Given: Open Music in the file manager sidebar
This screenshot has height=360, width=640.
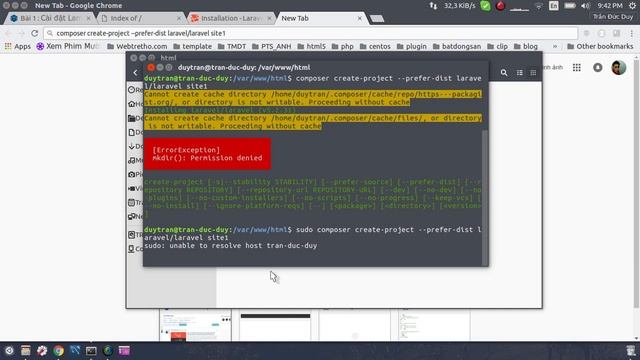Looking at the screenshot, I should (x=135, y=160).
